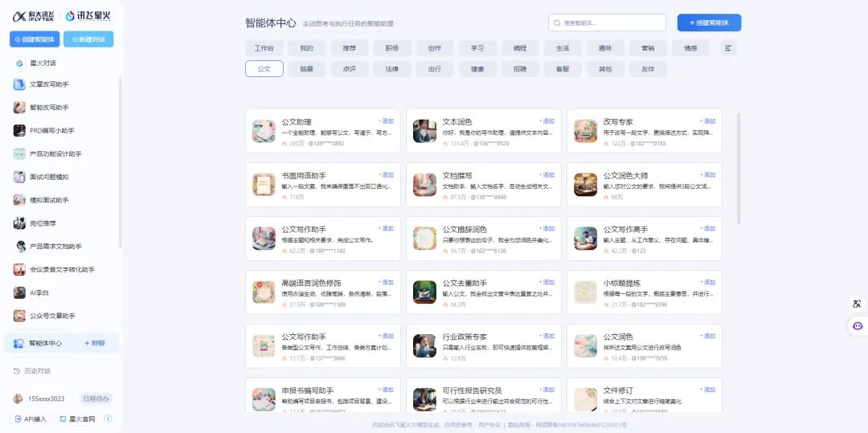Open the 用户协议 footer link
This screenshot has width=868, height=433.
point(489,425)
